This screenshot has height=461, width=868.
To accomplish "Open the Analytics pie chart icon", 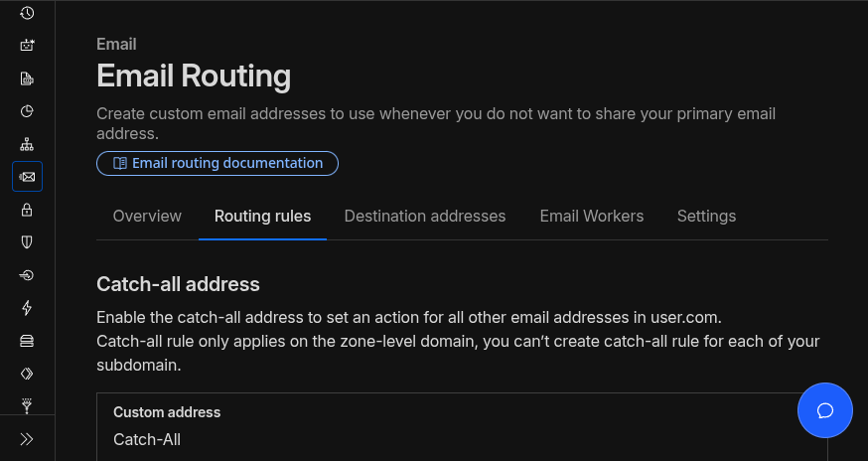I will coord(27,111).
